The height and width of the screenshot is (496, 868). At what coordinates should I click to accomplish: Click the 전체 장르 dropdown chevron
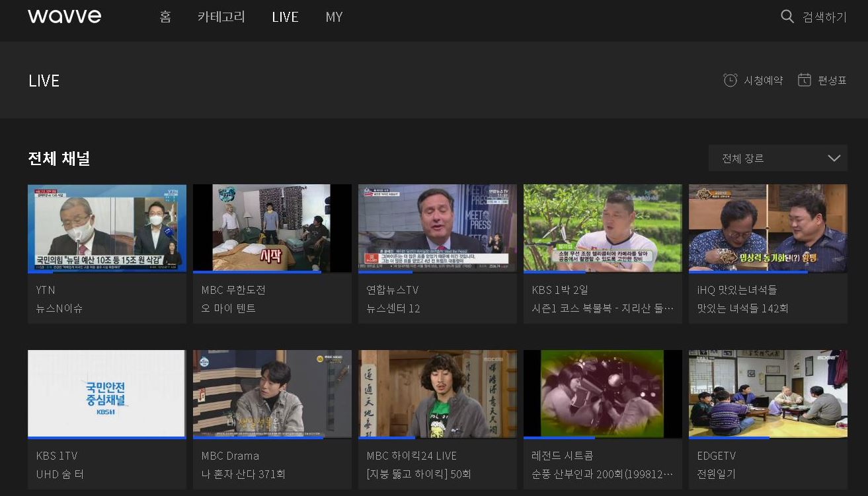pos(834,159)
